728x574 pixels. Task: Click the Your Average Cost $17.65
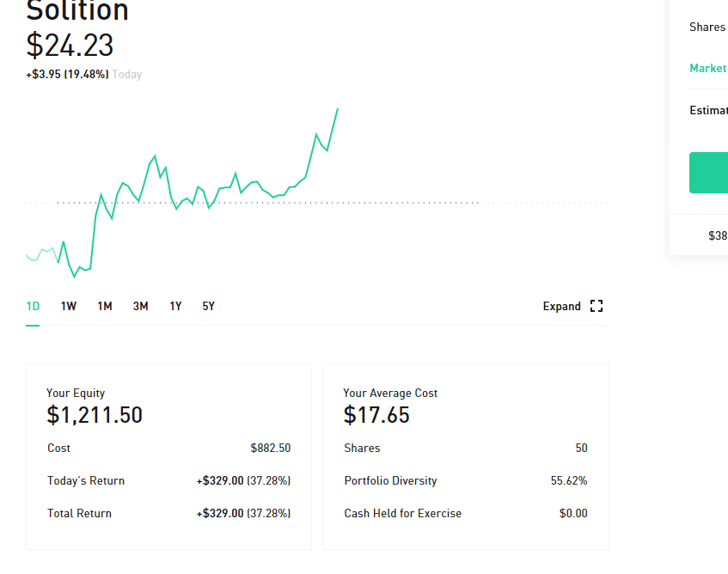click(x=376, y=415)
